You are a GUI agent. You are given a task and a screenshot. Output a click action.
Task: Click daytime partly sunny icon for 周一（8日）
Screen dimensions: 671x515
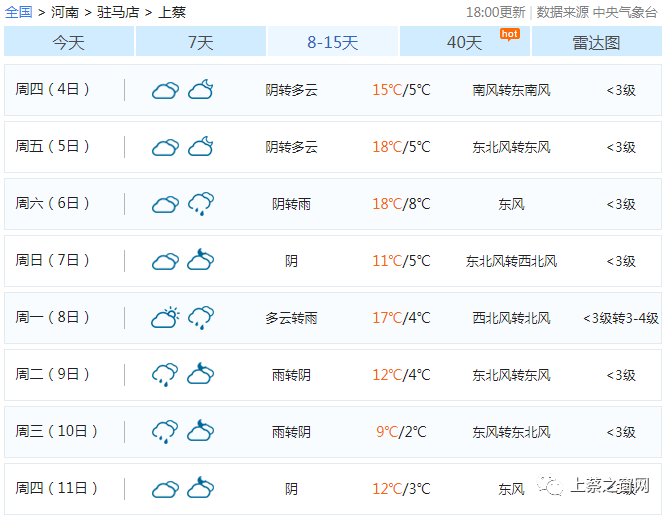click(165, 317)
